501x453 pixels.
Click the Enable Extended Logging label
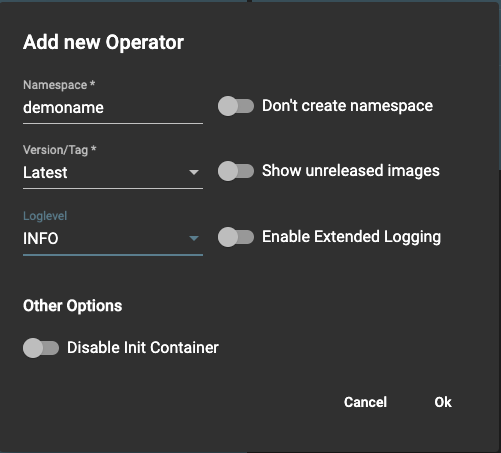351,237
